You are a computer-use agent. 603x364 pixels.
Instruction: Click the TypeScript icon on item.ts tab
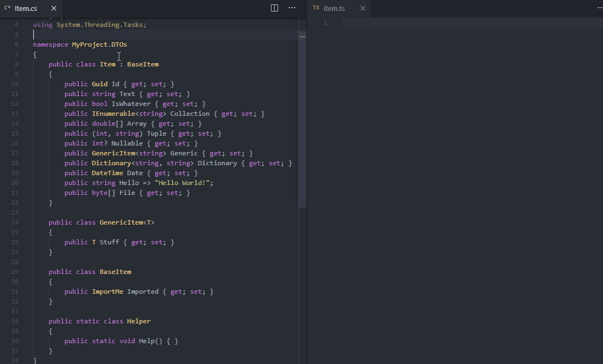tap(316, 8)
